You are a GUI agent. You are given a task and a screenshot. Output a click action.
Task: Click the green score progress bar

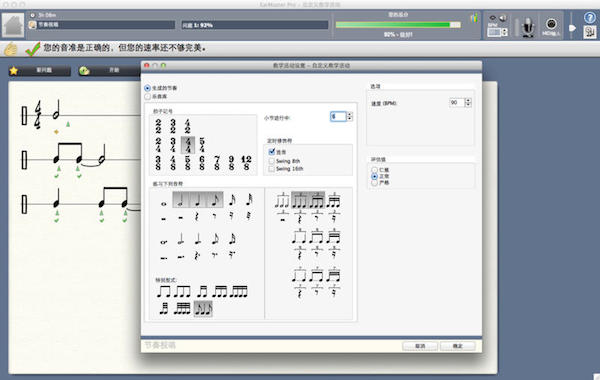tap(398, 25)
